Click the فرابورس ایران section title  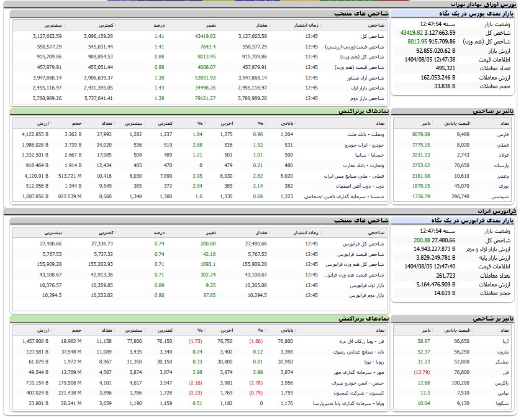pyautogui.click(x=497, y=211)
